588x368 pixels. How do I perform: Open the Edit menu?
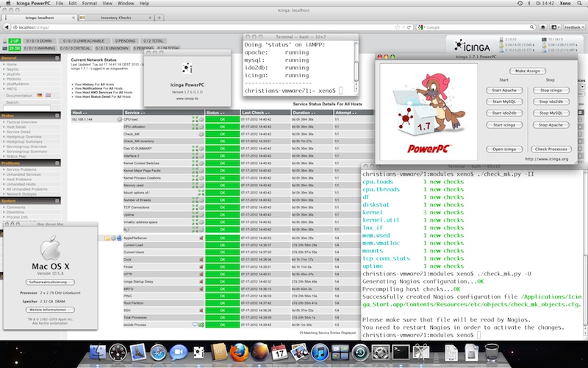click(x=72, y=4)
